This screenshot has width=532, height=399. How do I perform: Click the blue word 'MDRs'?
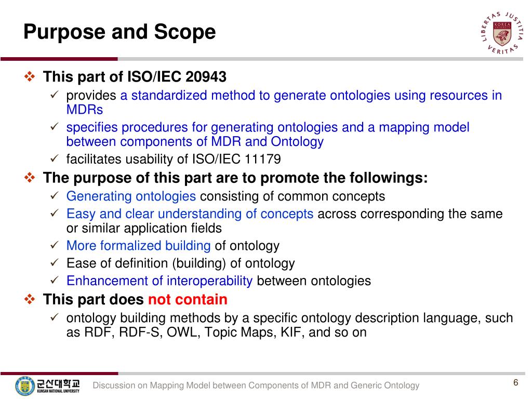85,110
